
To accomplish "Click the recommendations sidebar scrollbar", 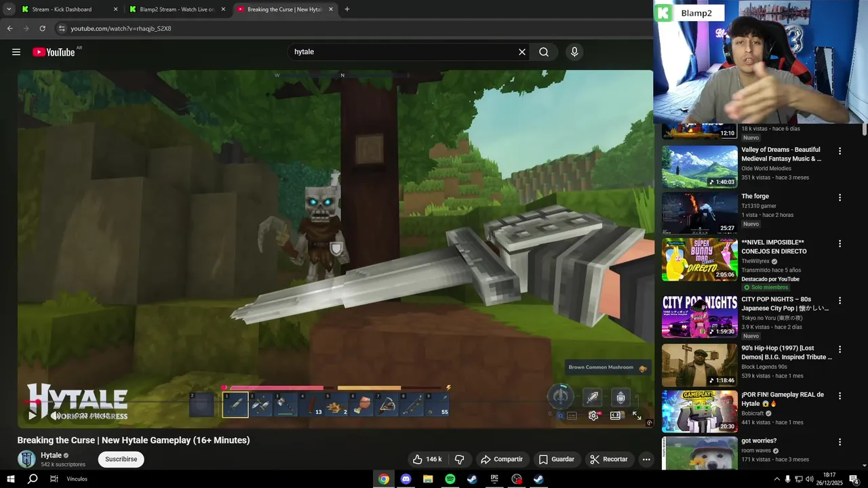I will click(x=865, y=129).
